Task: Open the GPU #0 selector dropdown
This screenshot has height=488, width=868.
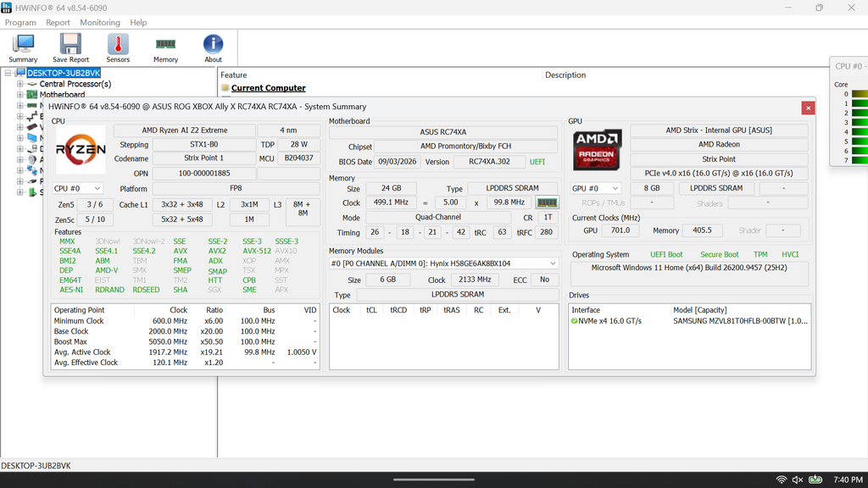Action: pos(595,189)
